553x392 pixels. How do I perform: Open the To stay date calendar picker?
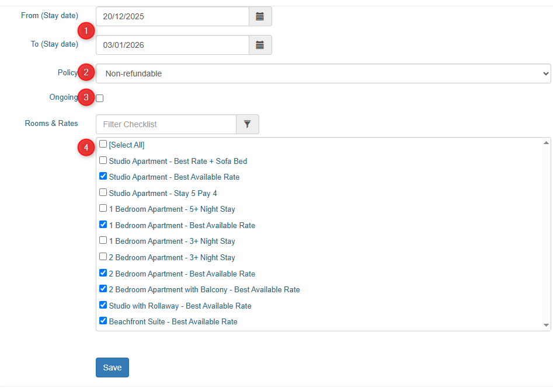coord(260,45)
